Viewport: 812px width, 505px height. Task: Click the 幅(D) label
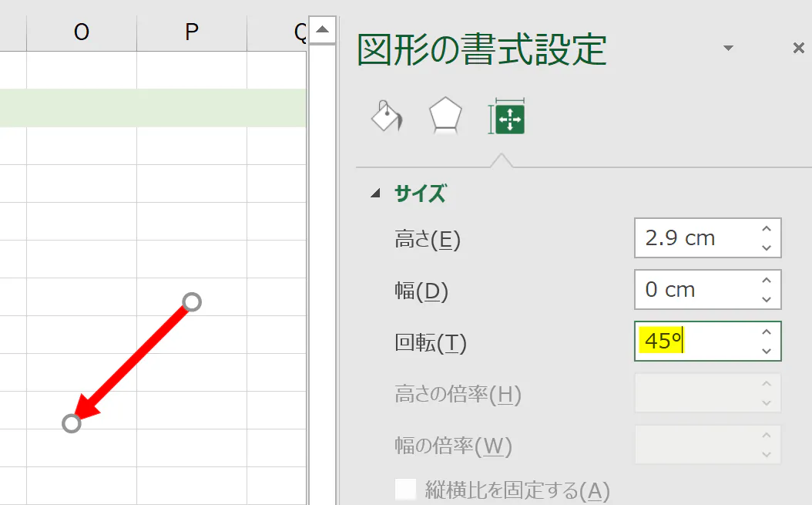pos(421,291)
